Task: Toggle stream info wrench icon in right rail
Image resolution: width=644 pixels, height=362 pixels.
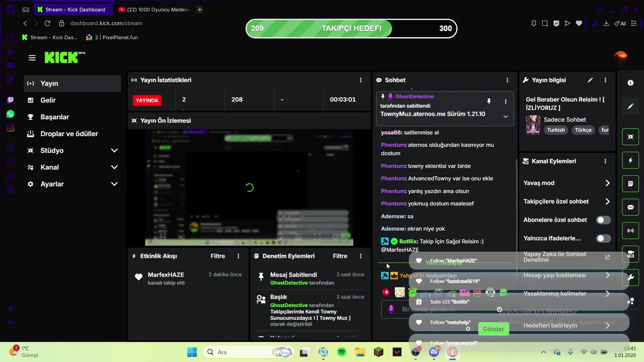Action: 630,277
